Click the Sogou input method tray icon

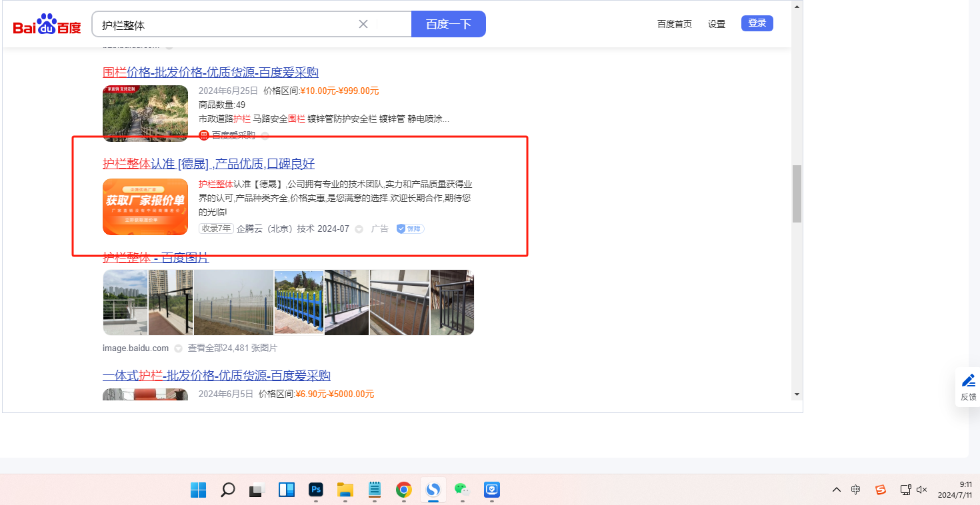[881, 490]
